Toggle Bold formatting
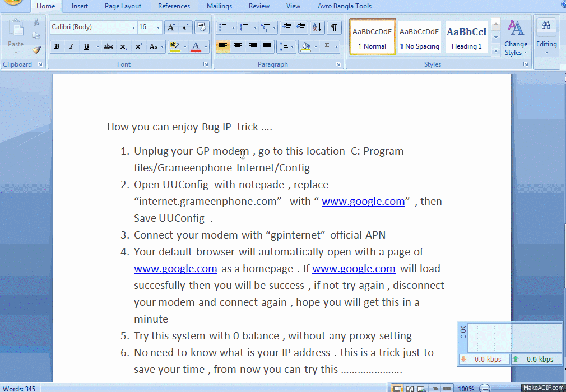Image resolution: width=566 pixels, height=392 pixels. [57, 46]
